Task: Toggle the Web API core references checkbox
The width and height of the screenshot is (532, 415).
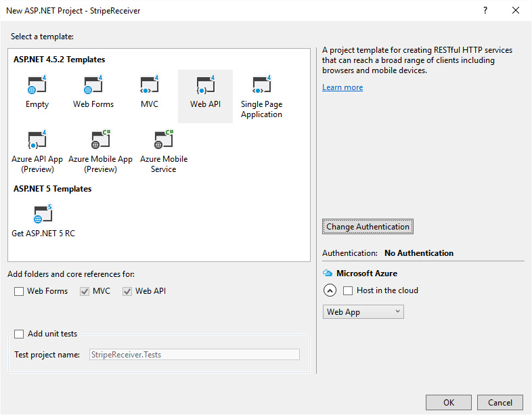Action: pyautogui.click(x=127, y=292)
